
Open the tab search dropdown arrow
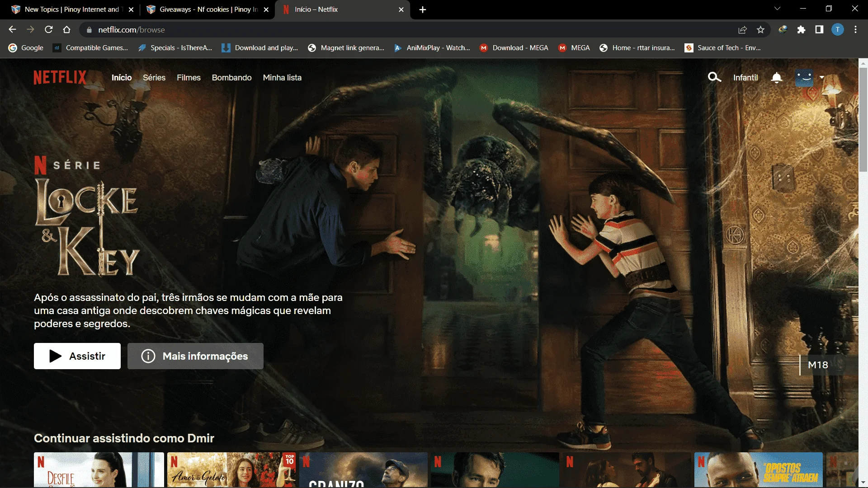[777, 9]
